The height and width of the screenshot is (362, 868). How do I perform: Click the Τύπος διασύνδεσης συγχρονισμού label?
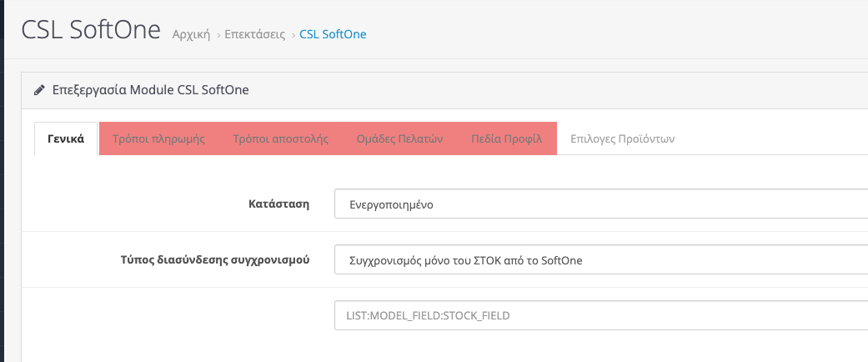coord(215,259)
